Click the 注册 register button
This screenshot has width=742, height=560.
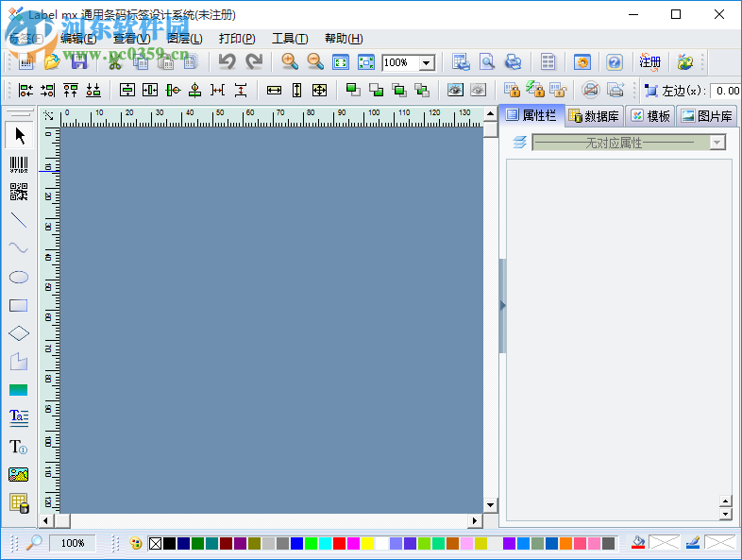pos(650,62)
